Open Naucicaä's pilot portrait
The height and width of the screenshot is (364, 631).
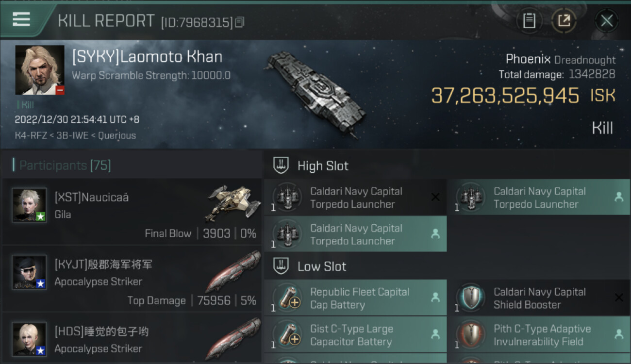coord(30,205)
